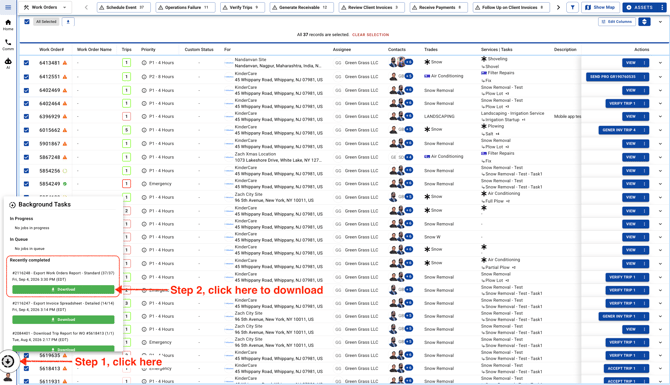Open background tasks download circle icon
The width and height of the screenshot is (670, 385).
(x=8, y=361)
